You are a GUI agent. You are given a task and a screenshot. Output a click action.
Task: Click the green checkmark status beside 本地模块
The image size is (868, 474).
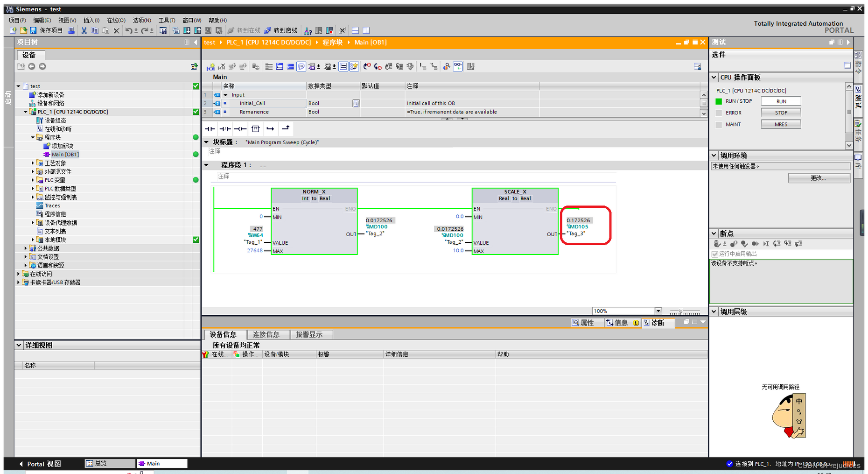tap(196, 240)
